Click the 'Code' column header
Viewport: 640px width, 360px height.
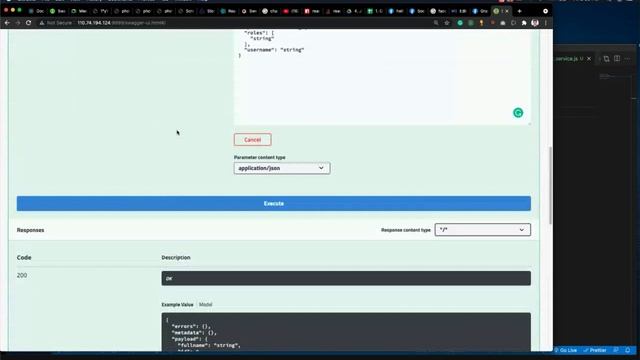24,258
